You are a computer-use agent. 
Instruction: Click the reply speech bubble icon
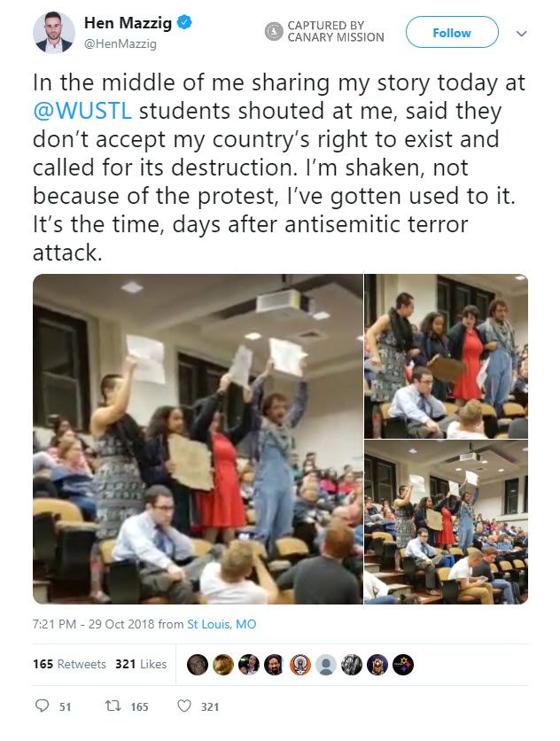(42, 706)
